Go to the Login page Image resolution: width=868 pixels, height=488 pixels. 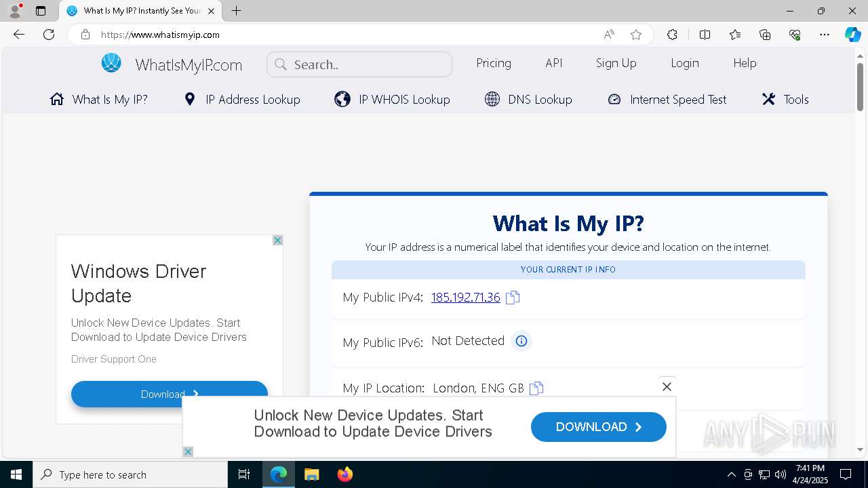click(x=685, y=63)
